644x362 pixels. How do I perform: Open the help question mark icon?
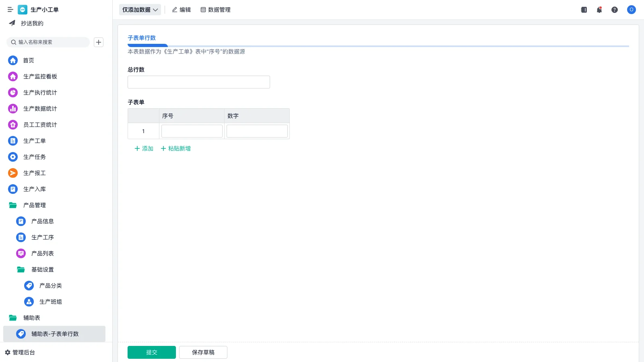coord(615,10)
